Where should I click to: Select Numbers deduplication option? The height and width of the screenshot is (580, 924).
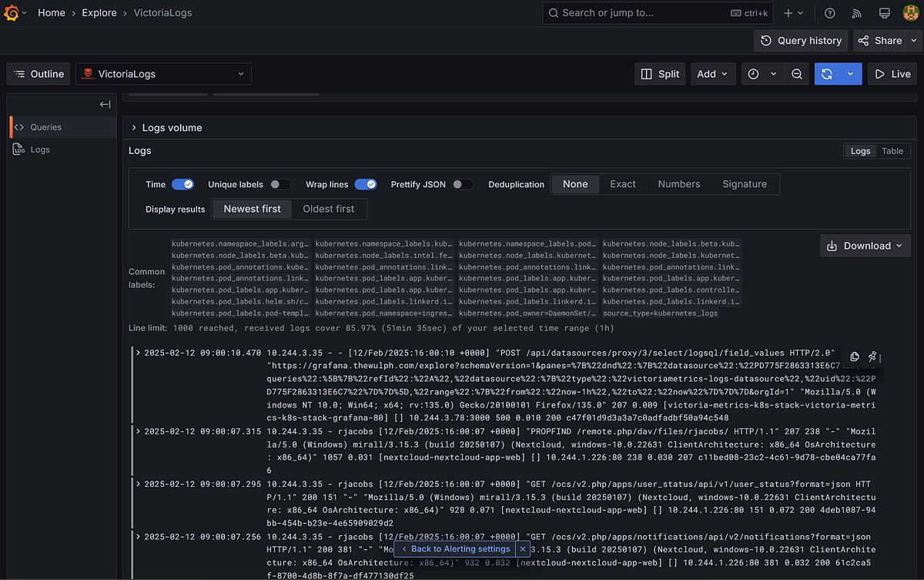[x=679, y=184]
